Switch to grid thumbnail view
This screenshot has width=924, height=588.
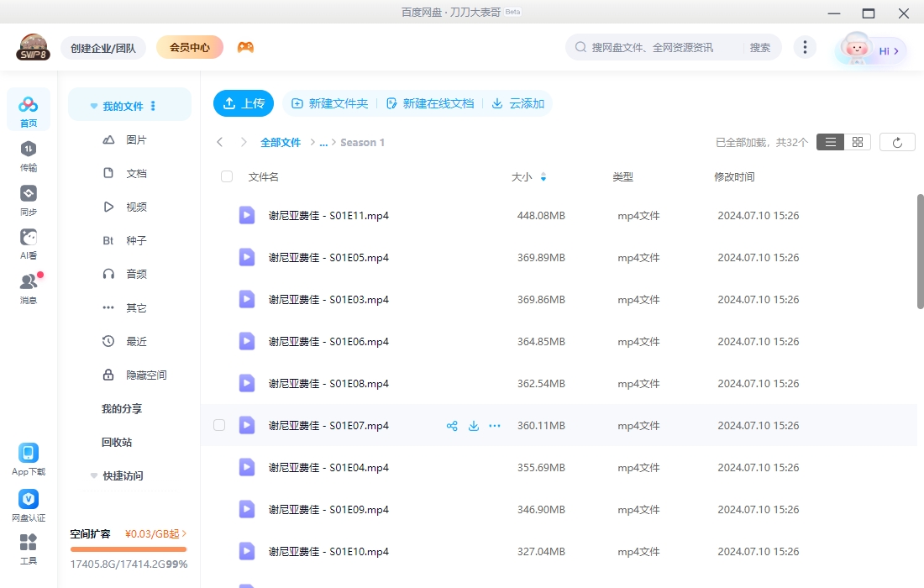click(858, 142)
